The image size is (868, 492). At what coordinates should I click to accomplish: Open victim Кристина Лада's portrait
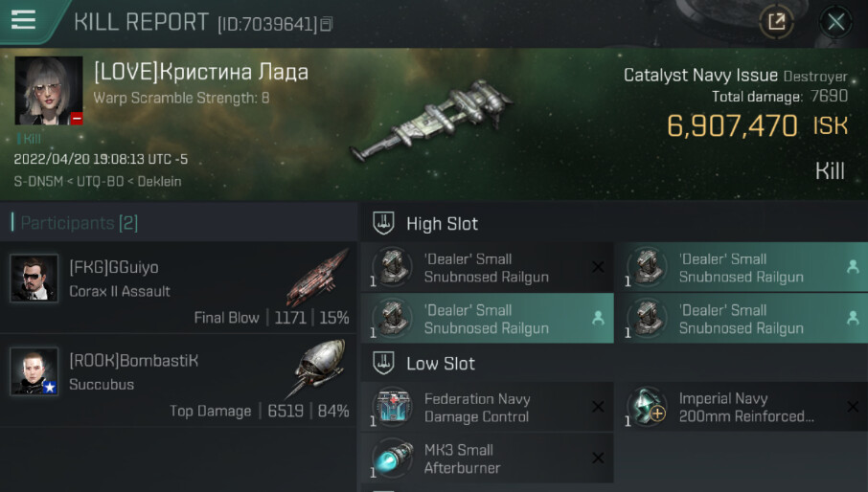tap(48, 91)
